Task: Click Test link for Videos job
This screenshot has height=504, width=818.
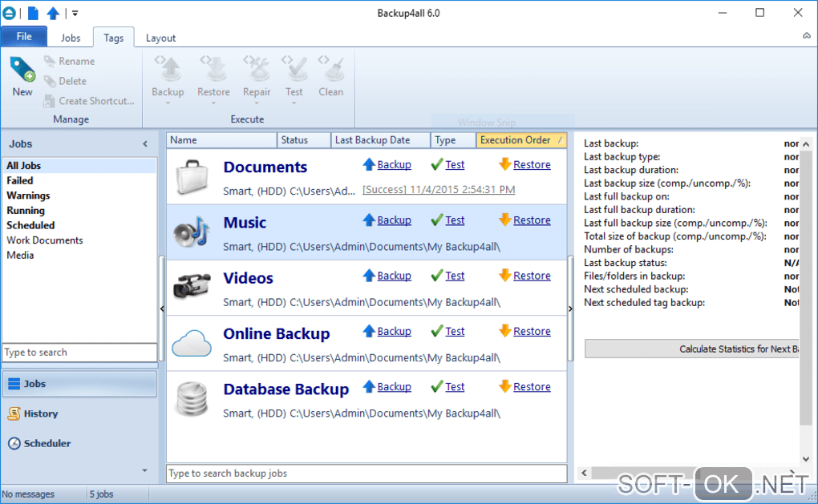Action: (x=455, y=276)
